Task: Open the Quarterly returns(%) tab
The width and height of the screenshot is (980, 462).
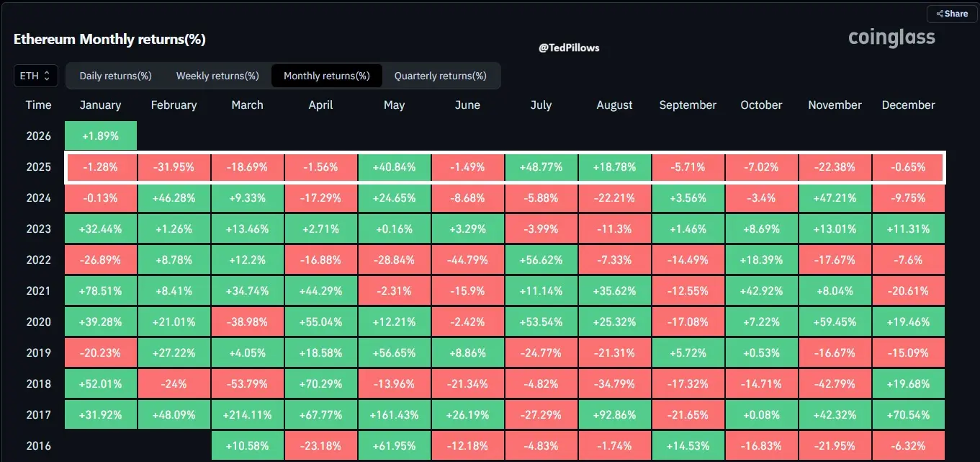Action: (x=440, y=76)
